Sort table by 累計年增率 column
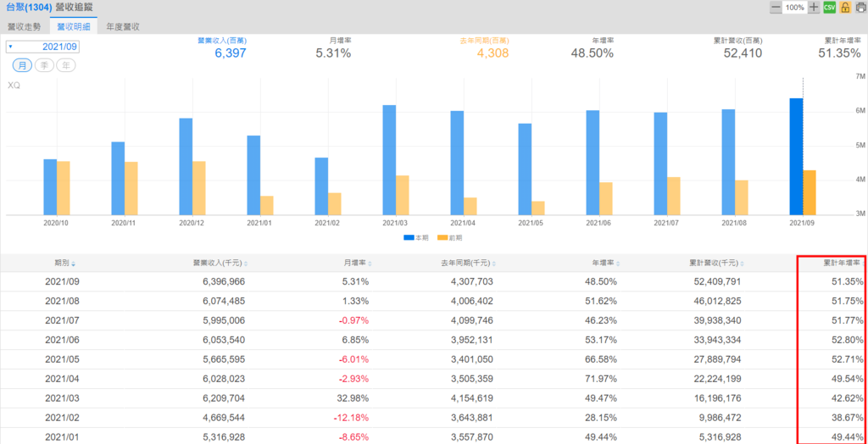Screen dimensions: 868x444 [843, 264]
